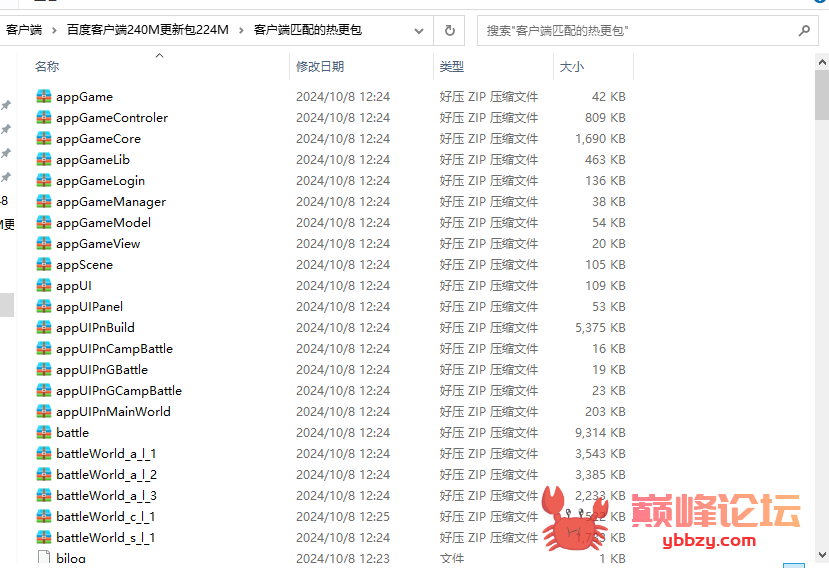The image size is (829, 568).
Task: Click the appGameLib zip file icon
Action: point(44,160)
